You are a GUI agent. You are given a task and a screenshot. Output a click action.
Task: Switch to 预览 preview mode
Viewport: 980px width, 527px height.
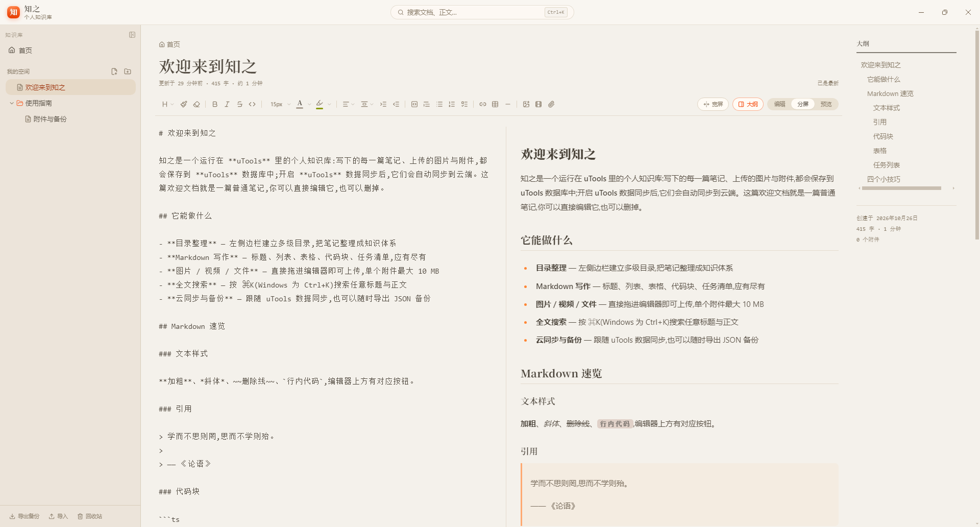click(826, 104)
